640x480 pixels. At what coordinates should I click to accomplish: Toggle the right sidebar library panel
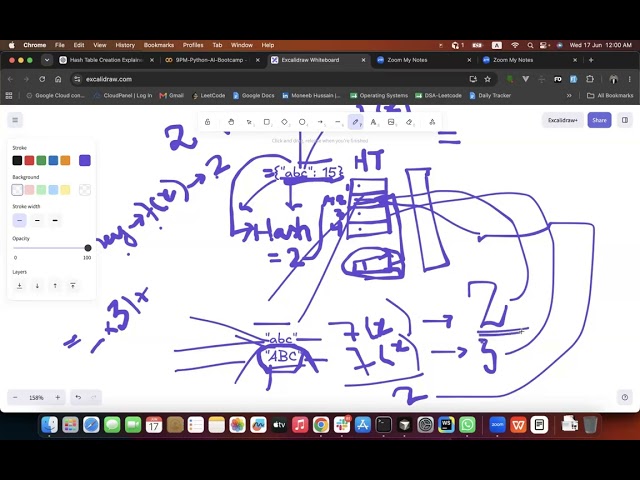pyautogui.click(x=624, y=120)
